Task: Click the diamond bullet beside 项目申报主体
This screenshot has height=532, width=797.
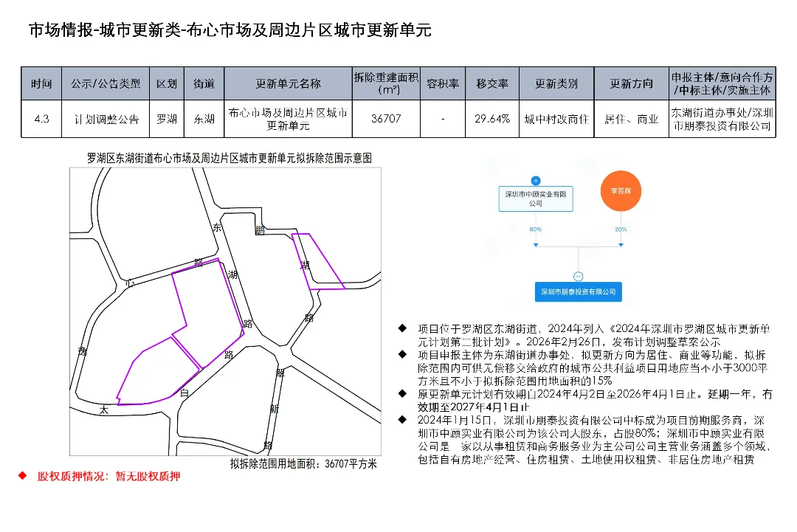Action: click(x=402, y=354)
